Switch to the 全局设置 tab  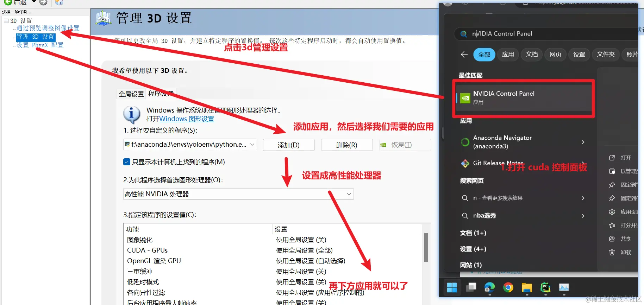click(131, 94)
